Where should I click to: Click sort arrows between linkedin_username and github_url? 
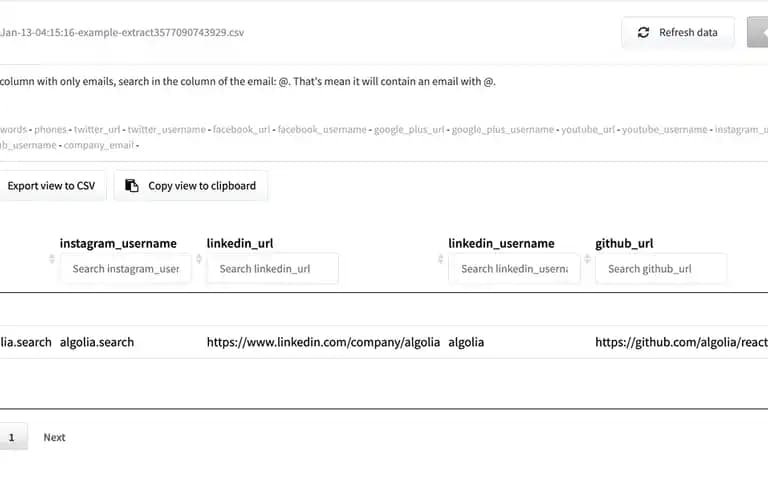(x=587, y=259)
